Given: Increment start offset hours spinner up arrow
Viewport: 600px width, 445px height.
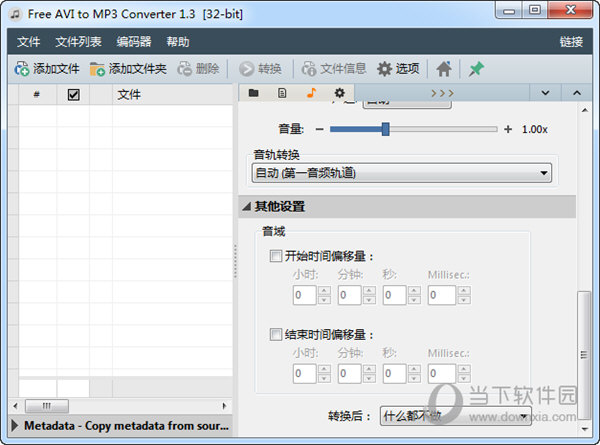Looking at the screenshot, I should (324, 290).
